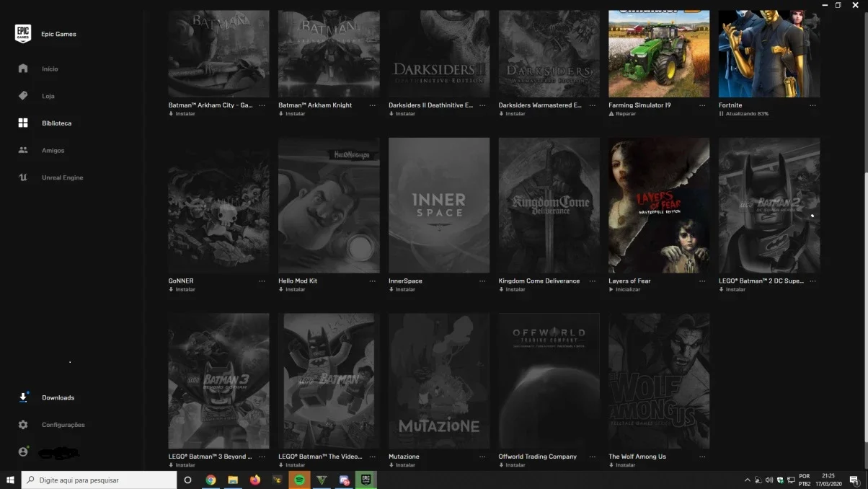Open Amigos in sidebar
The height and width of the screenshot is (489, 868).
click(53, 151)
